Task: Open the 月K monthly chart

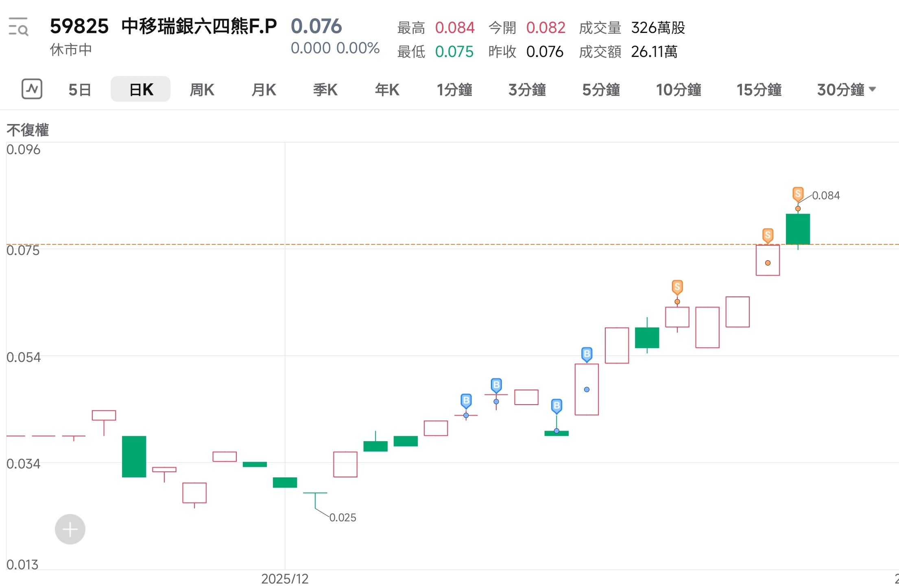Action: click(263, 89)
